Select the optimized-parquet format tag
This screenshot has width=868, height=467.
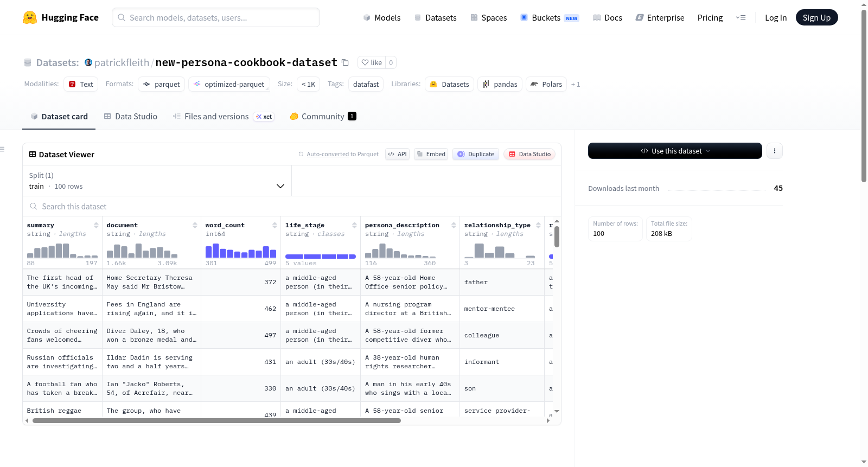(x=229, y=84)
